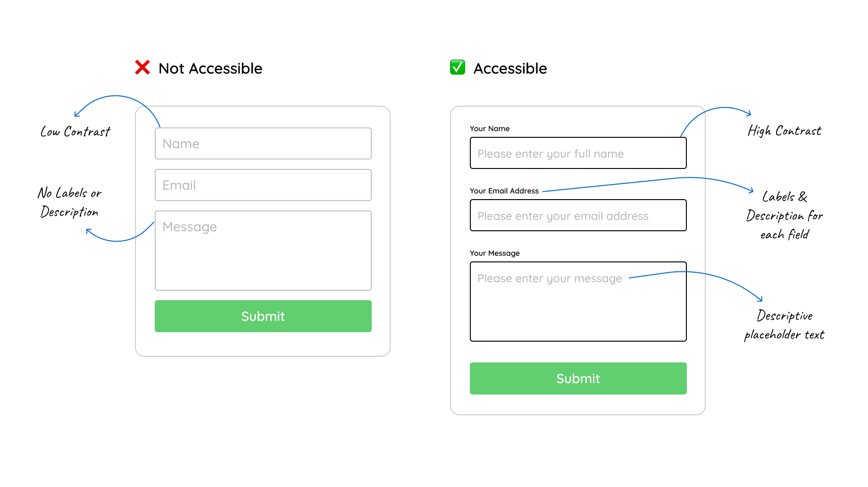Click the 'High Contrast' handwritten annotation

[x=785, y=131]
